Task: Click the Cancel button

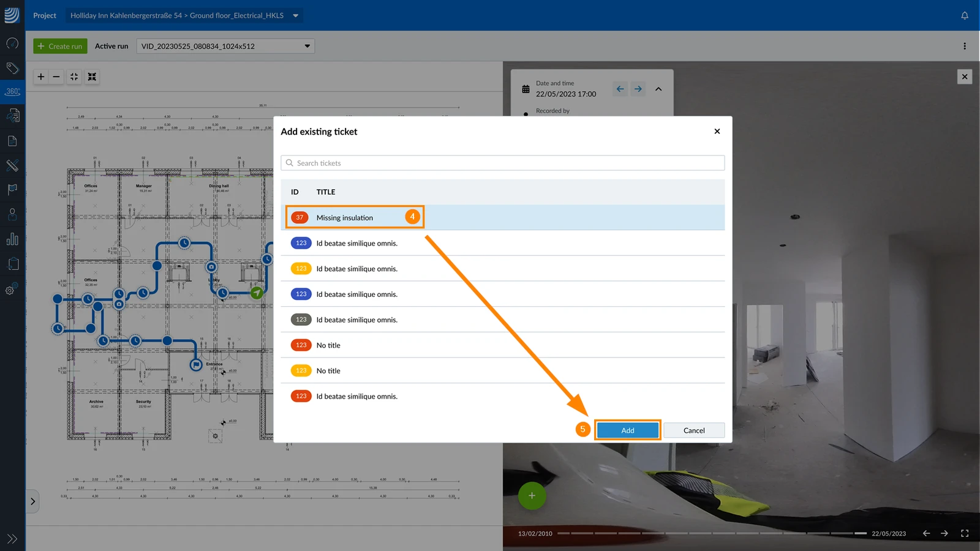Action: (694, 430)
